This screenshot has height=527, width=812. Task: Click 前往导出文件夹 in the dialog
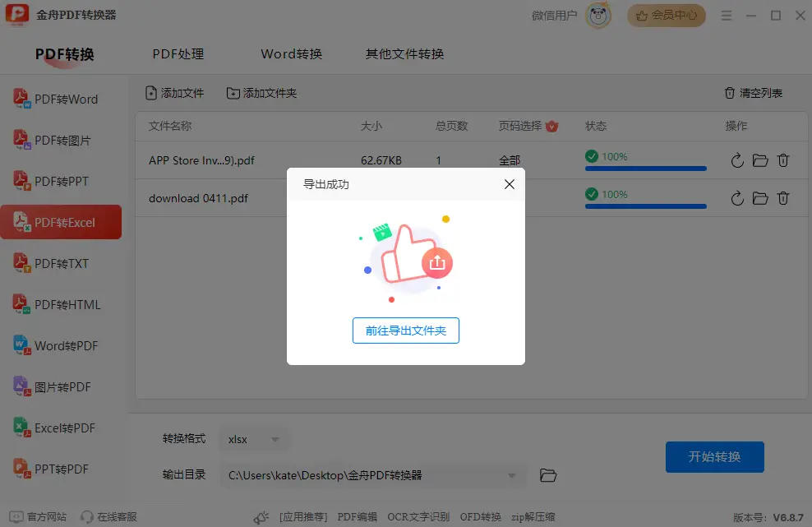click(405, 331)
